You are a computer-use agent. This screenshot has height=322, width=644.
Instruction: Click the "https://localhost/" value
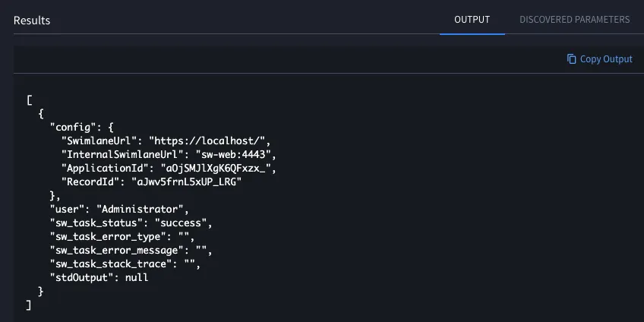pos(207,141)
